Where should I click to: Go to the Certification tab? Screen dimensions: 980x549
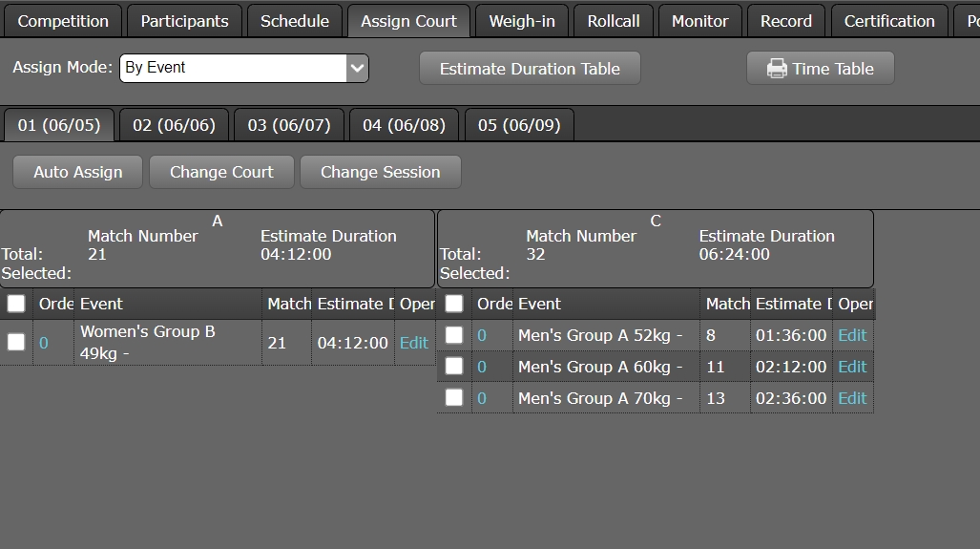889,21
